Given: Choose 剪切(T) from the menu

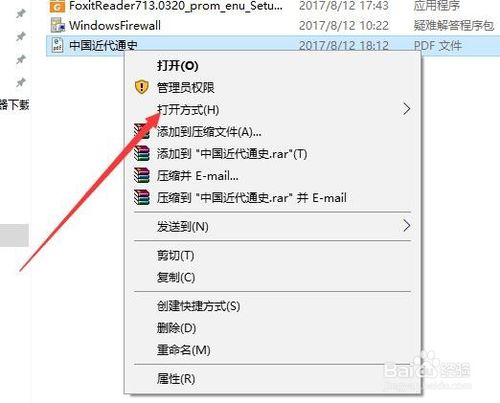Looking at the screenshot, I should click(x=176, y=256).
